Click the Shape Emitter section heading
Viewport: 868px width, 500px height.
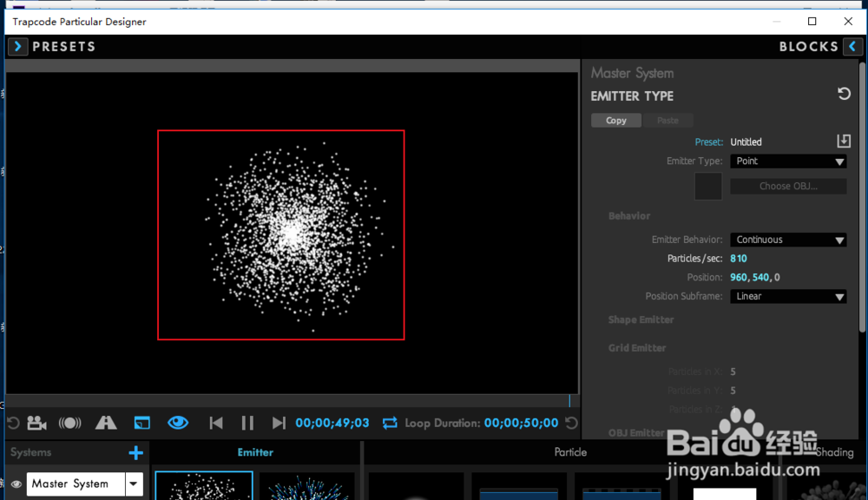pos(641,319)
